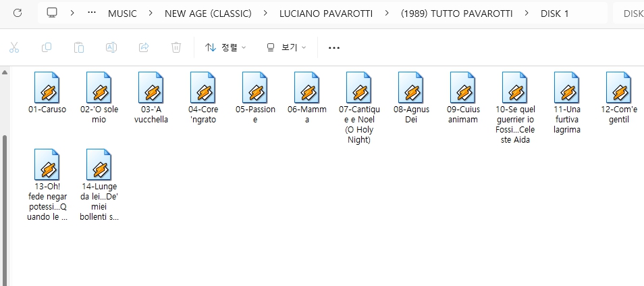Click the Delete trash icon
Viewport: 644px width, 286px height.
point(176,47)
